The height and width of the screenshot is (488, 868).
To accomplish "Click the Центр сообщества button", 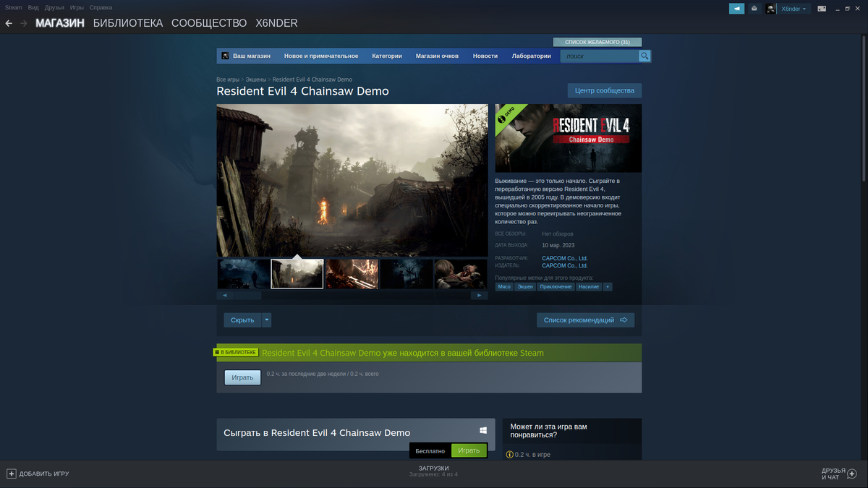I will pos(605,90).
